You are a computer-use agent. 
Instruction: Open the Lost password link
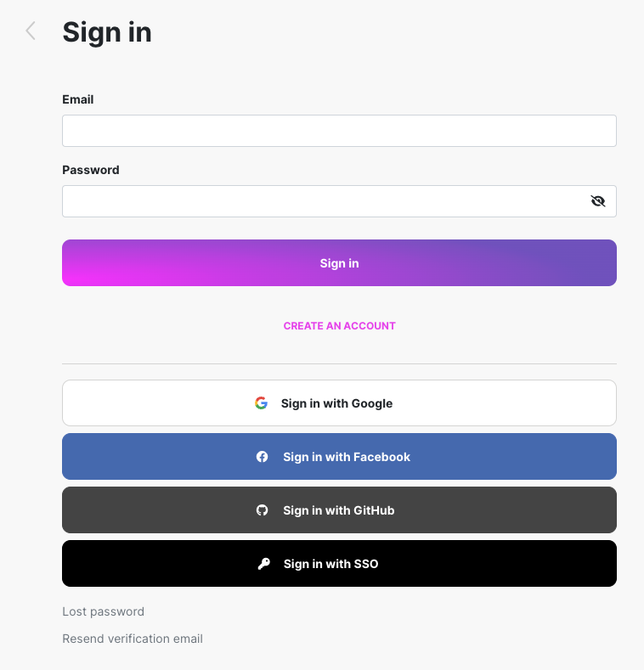coord(103,611)
